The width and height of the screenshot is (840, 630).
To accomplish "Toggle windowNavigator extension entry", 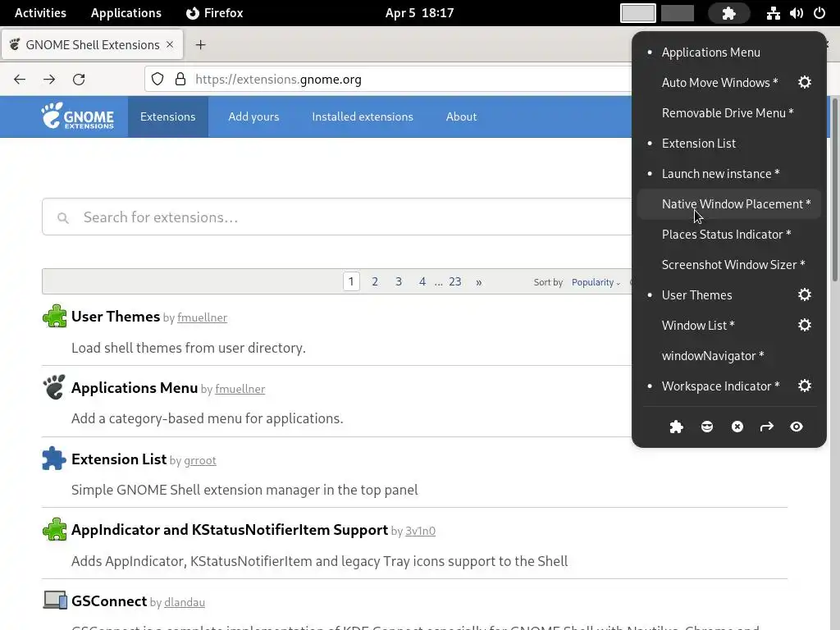I will pos(729,356).
